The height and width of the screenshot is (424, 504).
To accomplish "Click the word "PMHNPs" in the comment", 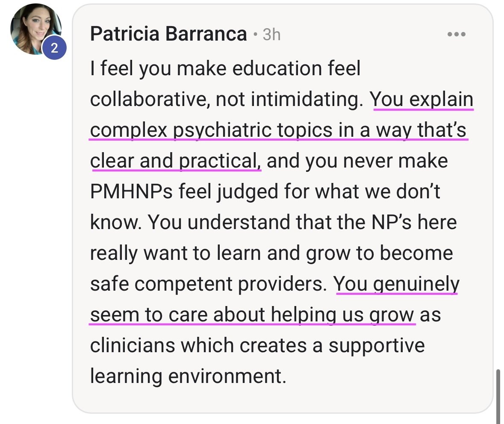I will [131, 191].
